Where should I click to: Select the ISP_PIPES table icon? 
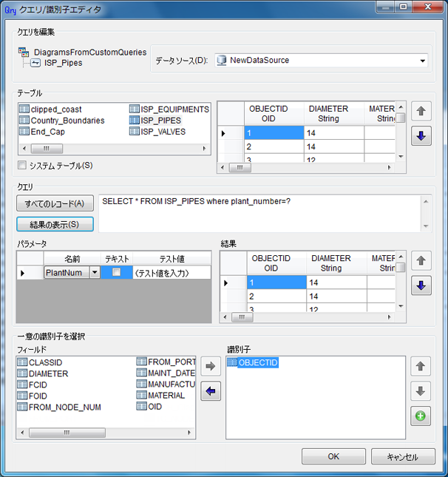(135, 121)
